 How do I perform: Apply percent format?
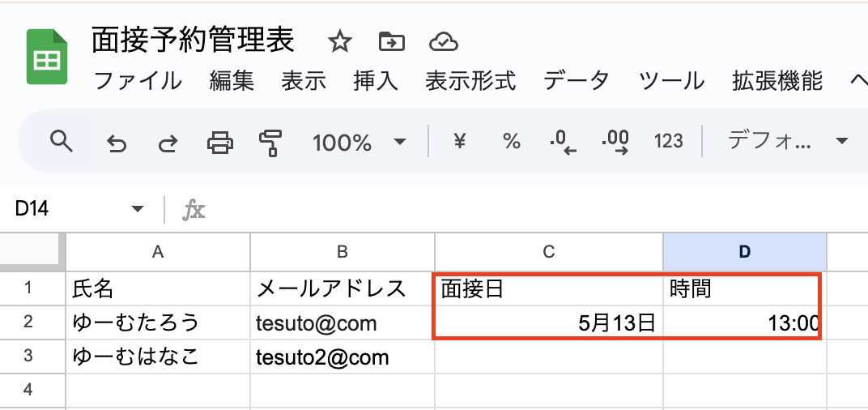click(x=511, y=142)
